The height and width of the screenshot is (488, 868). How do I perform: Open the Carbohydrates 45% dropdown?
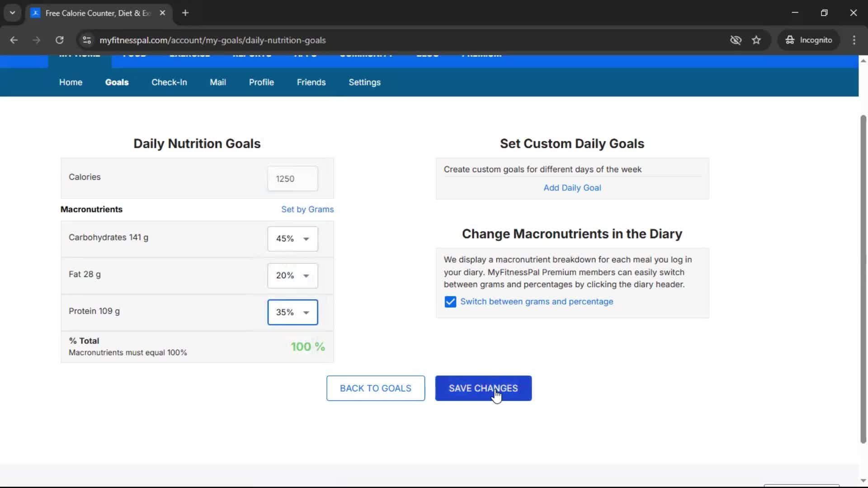point(292,239)
